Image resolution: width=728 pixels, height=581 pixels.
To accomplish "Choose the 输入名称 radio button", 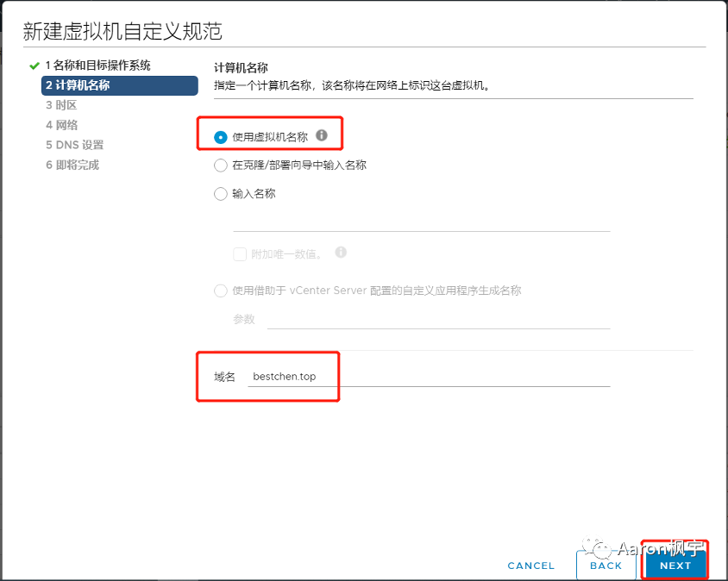I will [221, 193].
